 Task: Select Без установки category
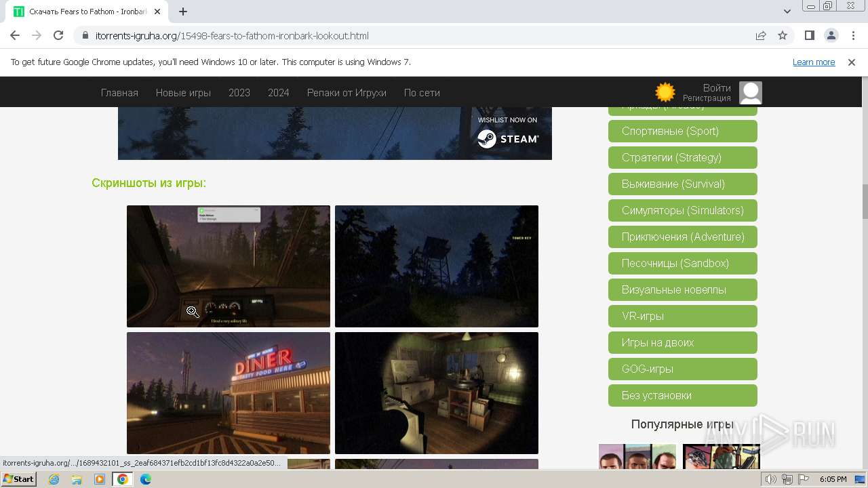point(683,395)
